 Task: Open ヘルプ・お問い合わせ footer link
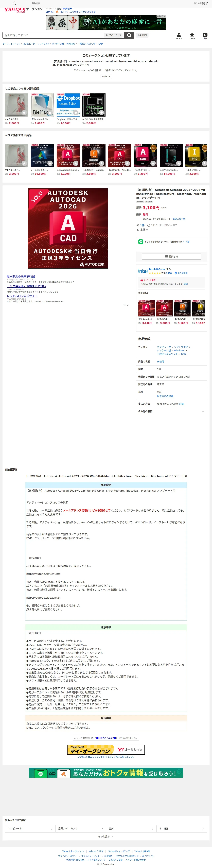coord(136,860)
